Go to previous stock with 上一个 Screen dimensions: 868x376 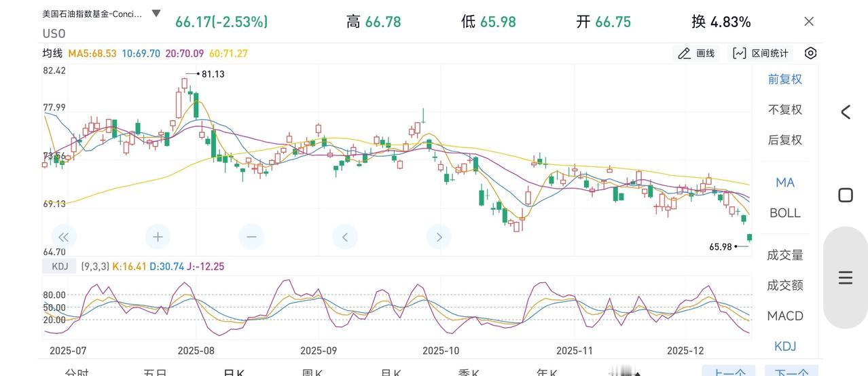[x=729, y=371]
